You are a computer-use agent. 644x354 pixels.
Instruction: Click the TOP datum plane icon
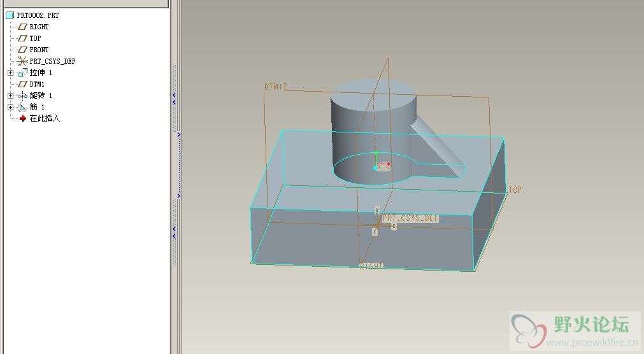(22, 38)
